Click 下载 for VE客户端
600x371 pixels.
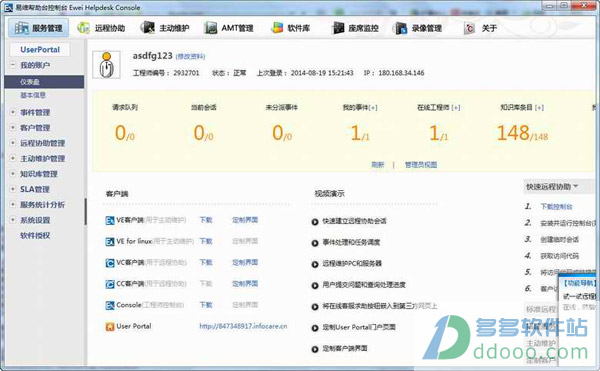point(206,220)
